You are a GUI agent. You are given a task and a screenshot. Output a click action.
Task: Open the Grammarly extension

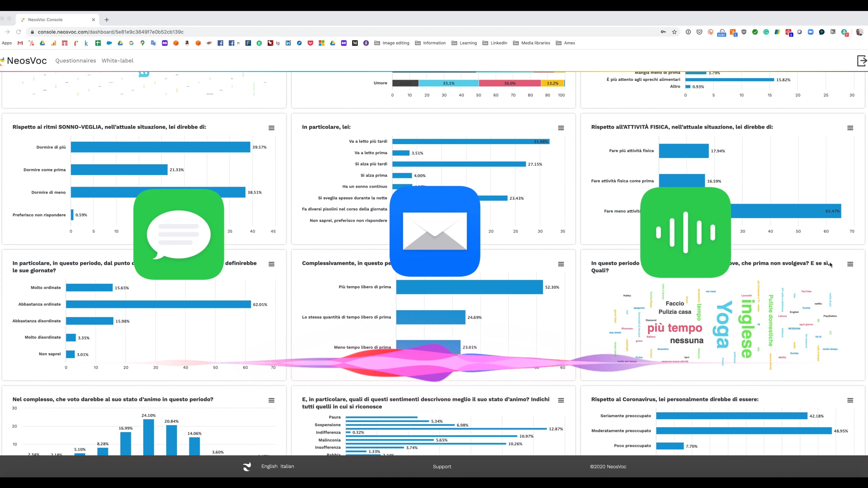pyautogui.click(x=766, y=32)
